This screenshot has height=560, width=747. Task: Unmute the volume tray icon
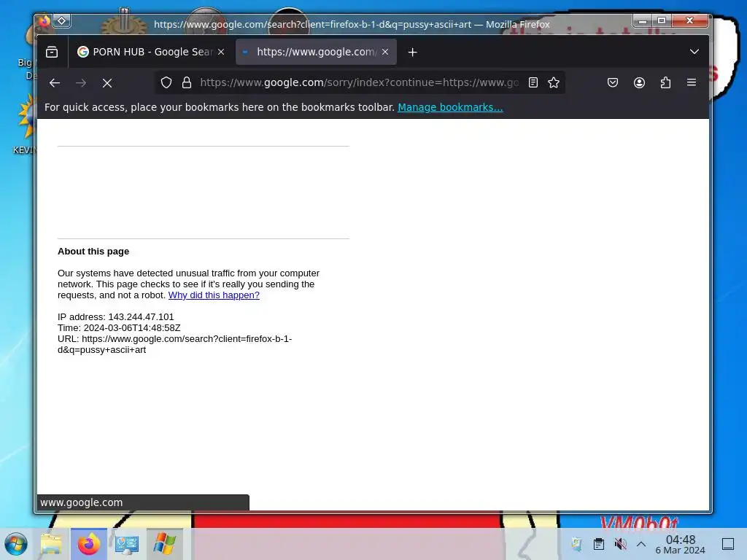coord(620,544)
